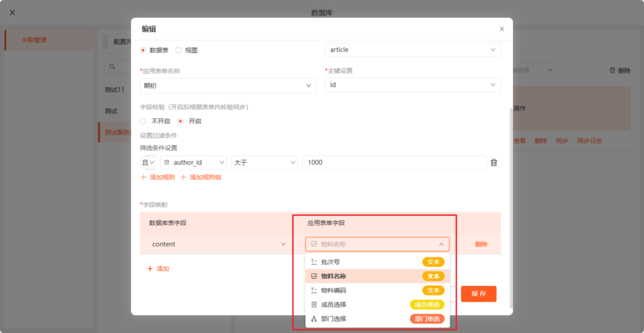Select the 数据表 radio button
The image size is (644, 333).
tap(143, 50)
